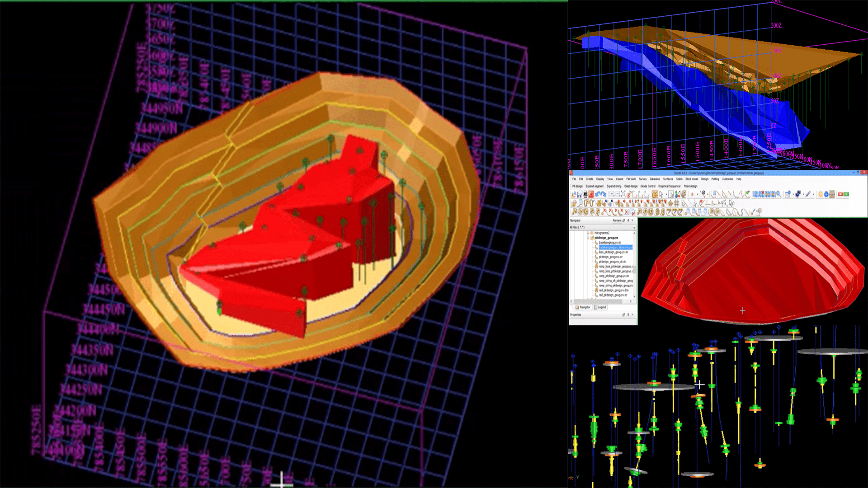This screenshot has height=488, width=868.
Task: Switch to the Legend tab
Action: pyautogui.click(x=602, y=307)
